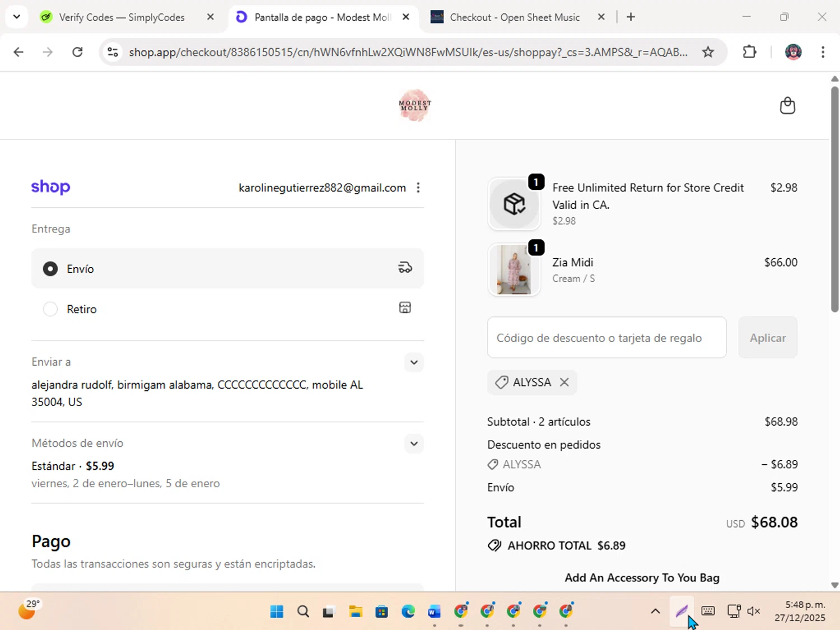Open the tab search dropdown arrow

pyautogui.click(x=17, y=17)
